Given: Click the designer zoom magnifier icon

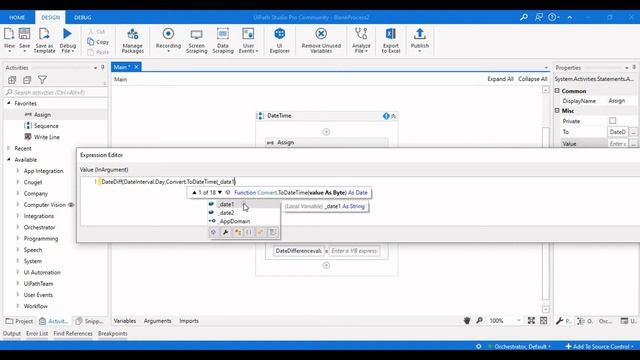Looking at the screenshot, I should tap(480, 321).
